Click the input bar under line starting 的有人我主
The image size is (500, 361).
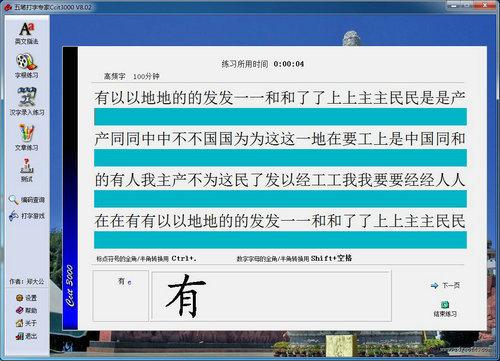(x=280, y=199)
